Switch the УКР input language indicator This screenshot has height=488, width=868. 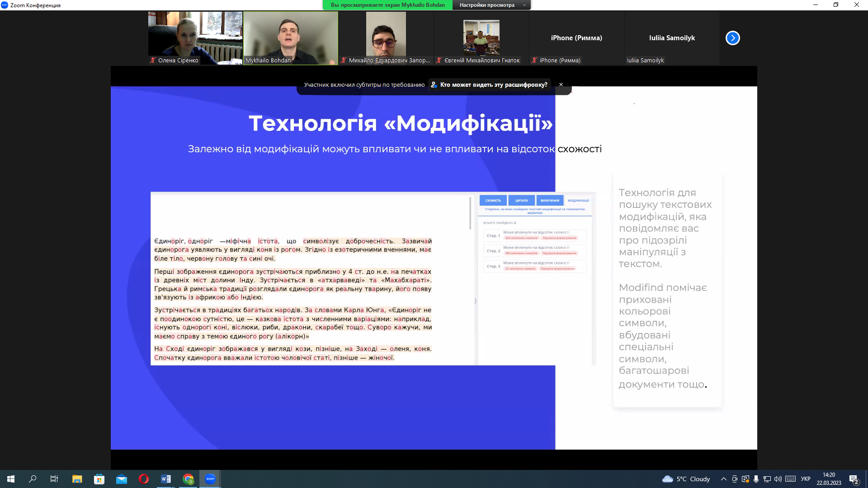tap(806, 479)
